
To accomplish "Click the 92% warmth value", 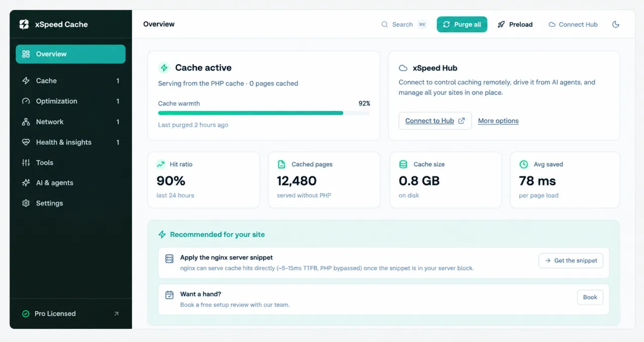I will (364, 103).
